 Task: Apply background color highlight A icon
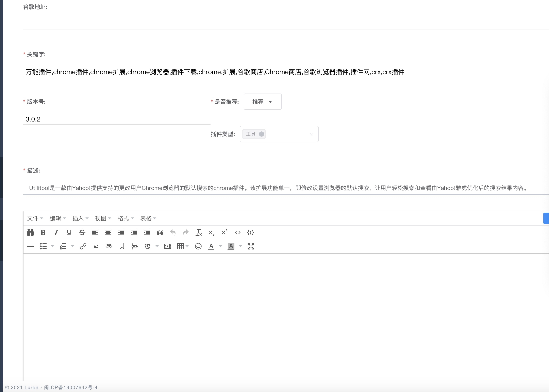pos(231,246)
